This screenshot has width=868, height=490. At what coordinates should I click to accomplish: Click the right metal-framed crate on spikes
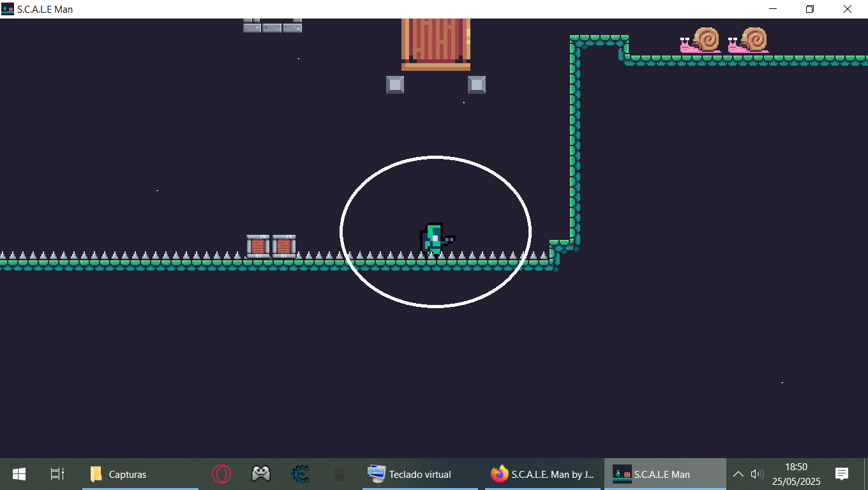(x=284, y=246)
